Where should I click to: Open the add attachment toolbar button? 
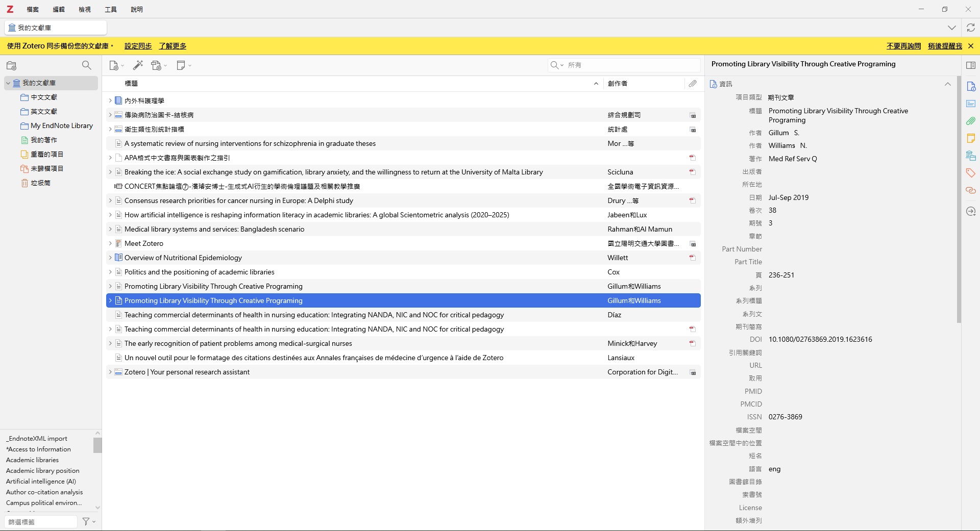159,65
